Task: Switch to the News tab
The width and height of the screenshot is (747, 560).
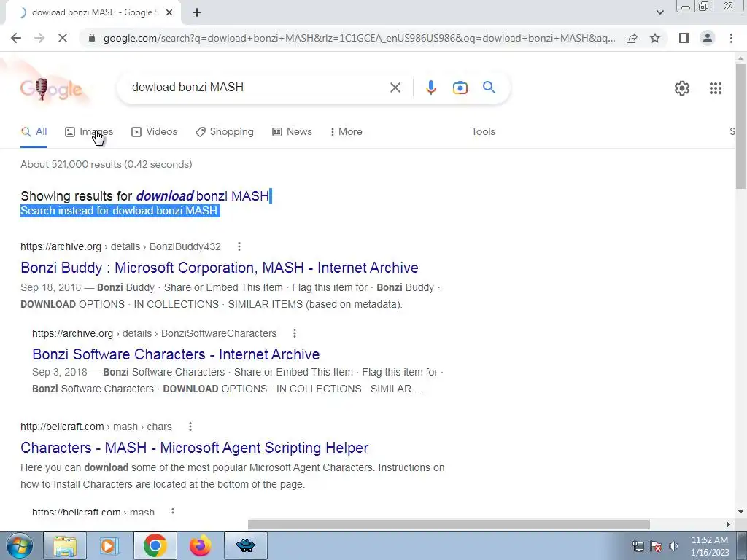Action: tap(292, 132)
